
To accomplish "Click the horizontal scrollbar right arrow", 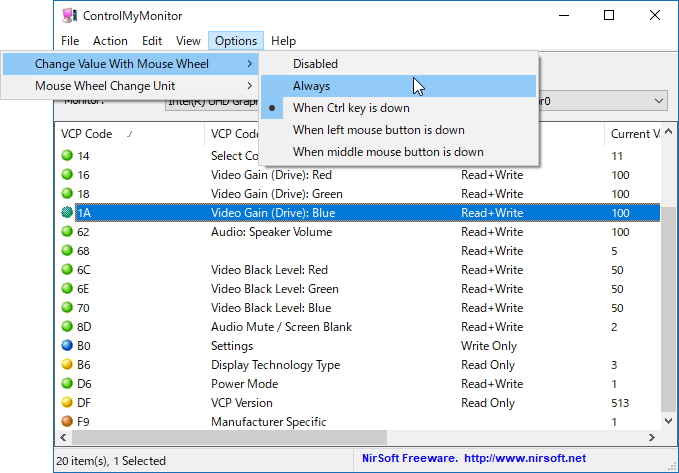I will pyautogui.click(x=652, y=437).
